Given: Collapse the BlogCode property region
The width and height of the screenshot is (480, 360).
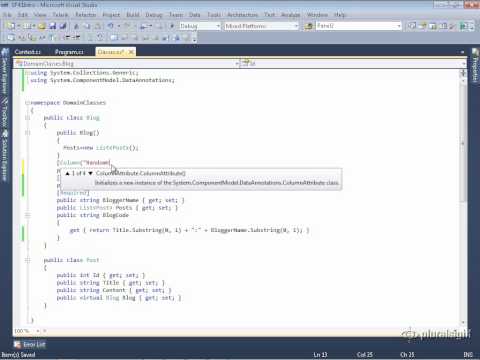Looking at the screenshot, I should point(28,215).
